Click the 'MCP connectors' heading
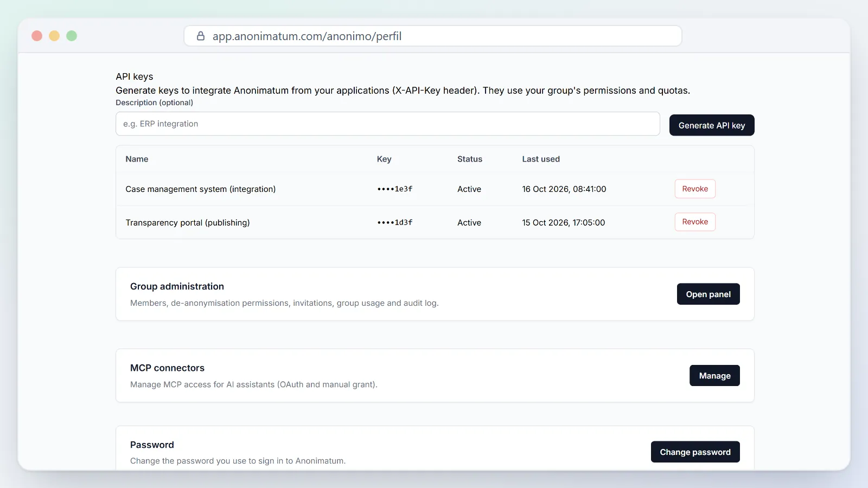Viewport: 868px width, 488px height. (167, 368)
